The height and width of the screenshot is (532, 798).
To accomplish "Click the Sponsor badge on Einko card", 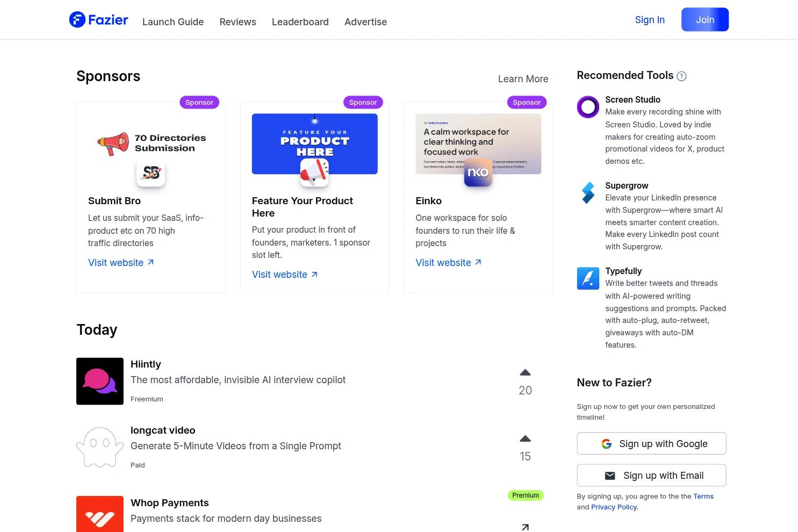I will 527,103.
